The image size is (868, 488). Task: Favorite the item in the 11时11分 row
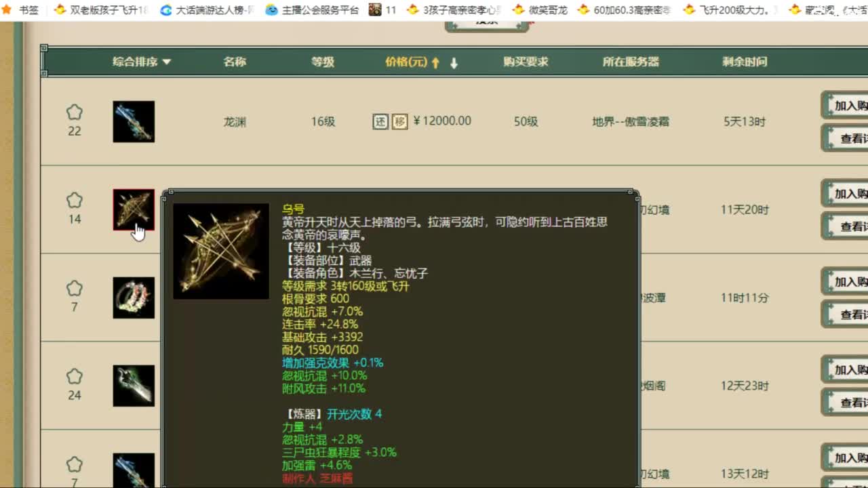click(x=75, y=289)
